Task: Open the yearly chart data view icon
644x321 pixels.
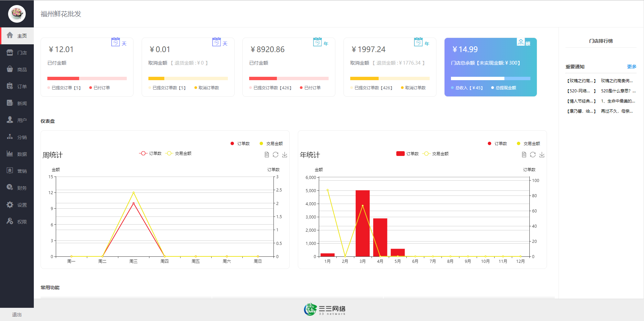Action: [x=524, y=155]
